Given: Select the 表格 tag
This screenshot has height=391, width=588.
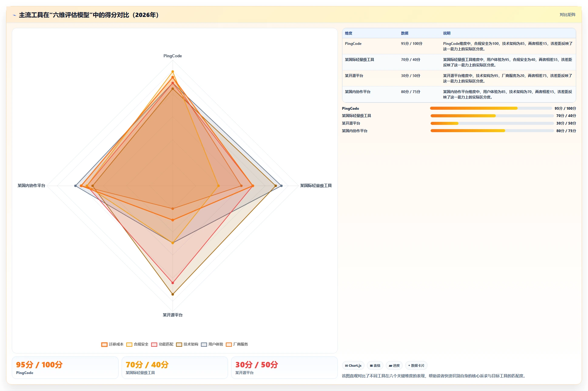Looking at the screenshot, I should (375, 366).
